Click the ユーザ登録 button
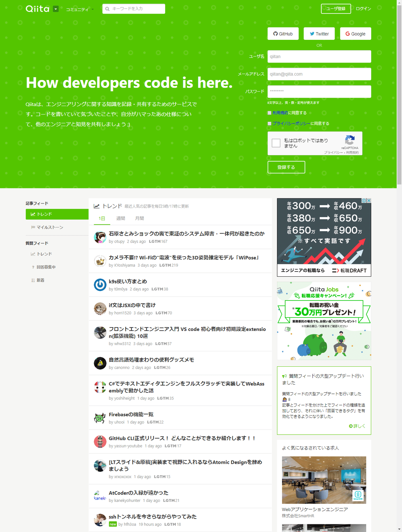Viewport: 402px width, 532px height. click(x=336, y=9)
